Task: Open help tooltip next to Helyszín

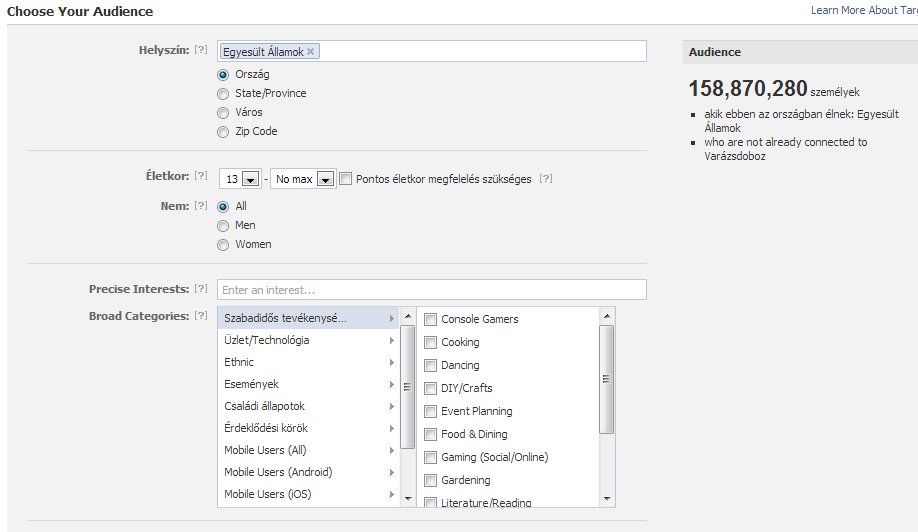Action: pos(201,50)
